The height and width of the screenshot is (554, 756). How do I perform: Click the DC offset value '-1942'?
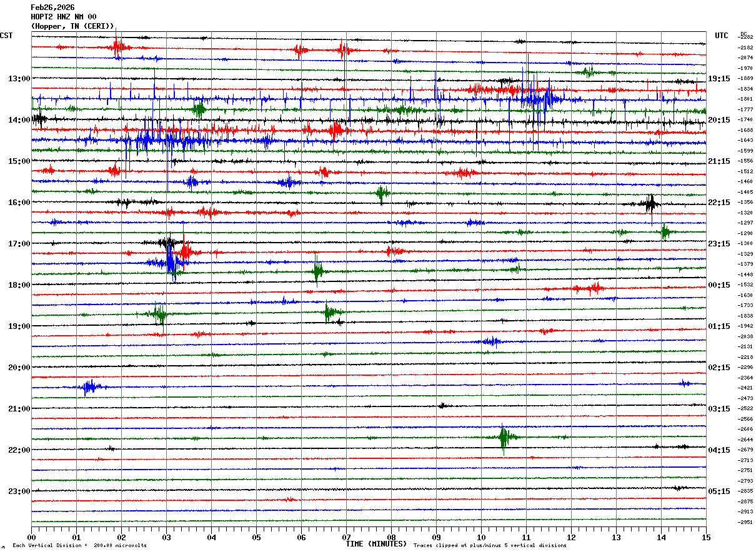pyautogui.click(x=746, y=326)
